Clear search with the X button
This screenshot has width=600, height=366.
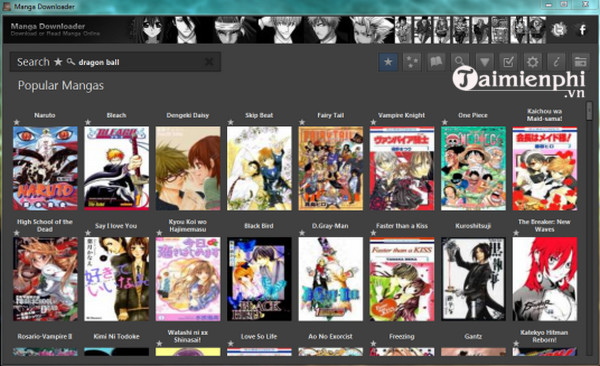pyautogui.click(x=209, y=62)
